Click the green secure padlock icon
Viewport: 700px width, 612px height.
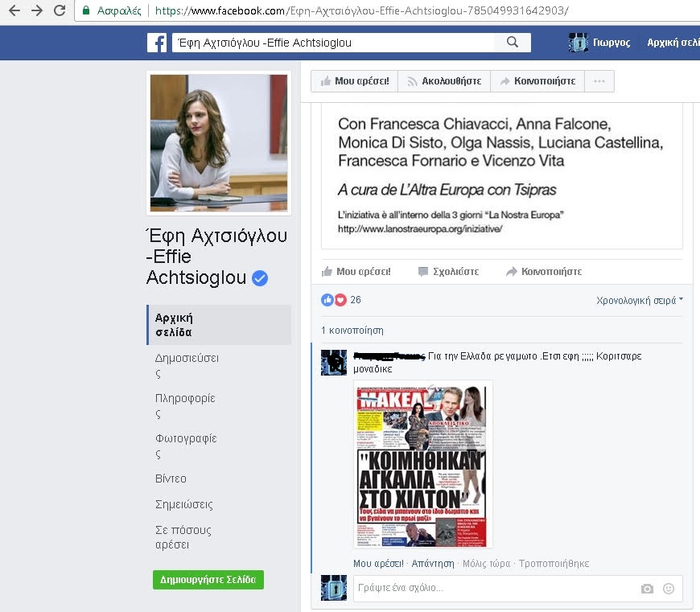86,10
